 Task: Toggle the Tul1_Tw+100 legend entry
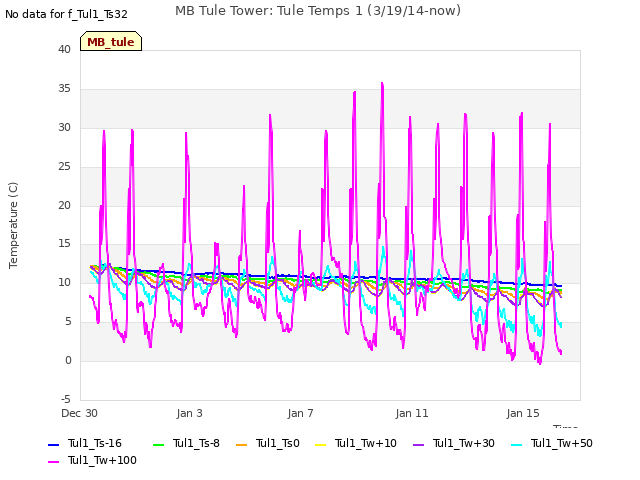[x=92, y=460]
